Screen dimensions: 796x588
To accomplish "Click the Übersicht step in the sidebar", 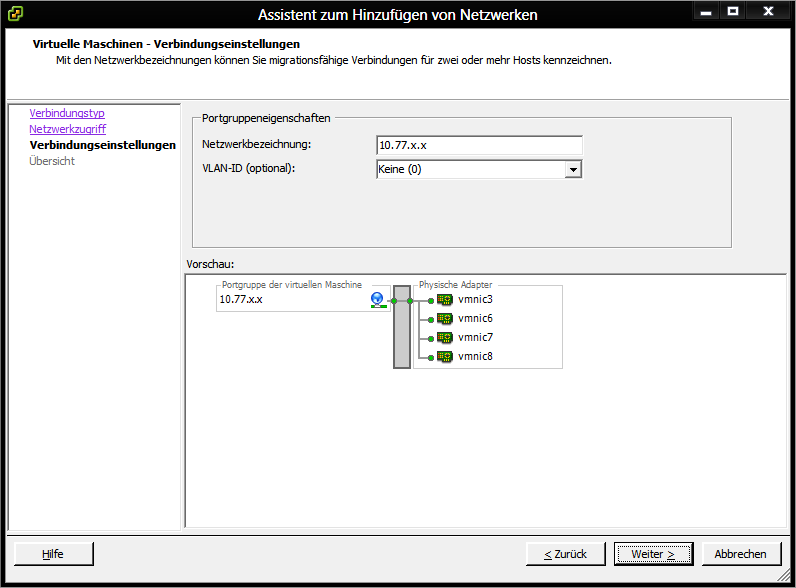I will pyautogui.click(x=52, y=162).
